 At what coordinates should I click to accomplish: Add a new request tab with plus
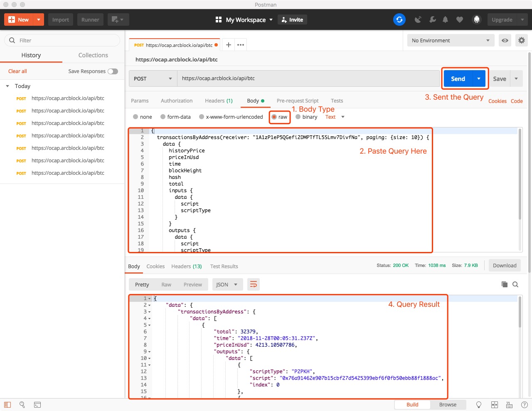228,45
